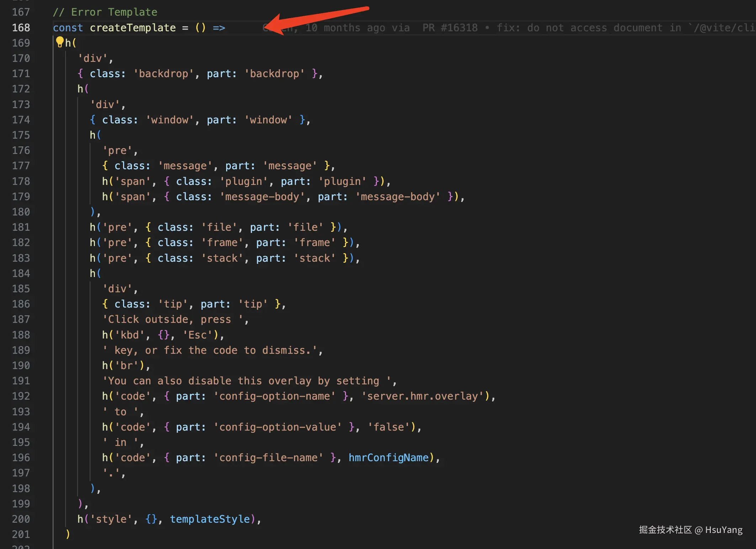The image size is (756, 549).
Task: Click line number 184 in the gutter
Action: [21, 273]
